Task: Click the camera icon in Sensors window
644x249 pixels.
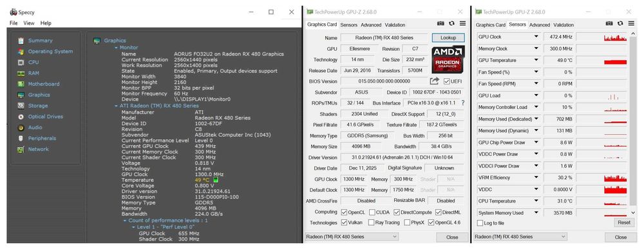Action: (609, 23)
